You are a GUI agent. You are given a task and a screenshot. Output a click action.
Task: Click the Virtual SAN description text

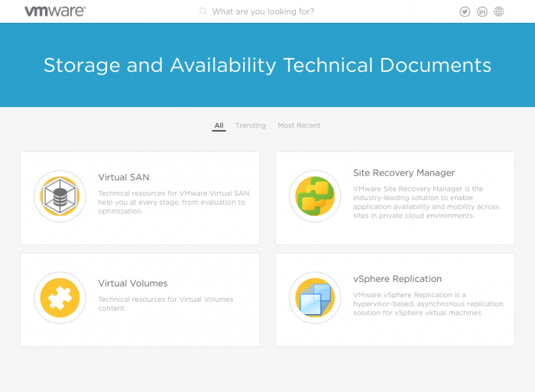click(173, 202)
